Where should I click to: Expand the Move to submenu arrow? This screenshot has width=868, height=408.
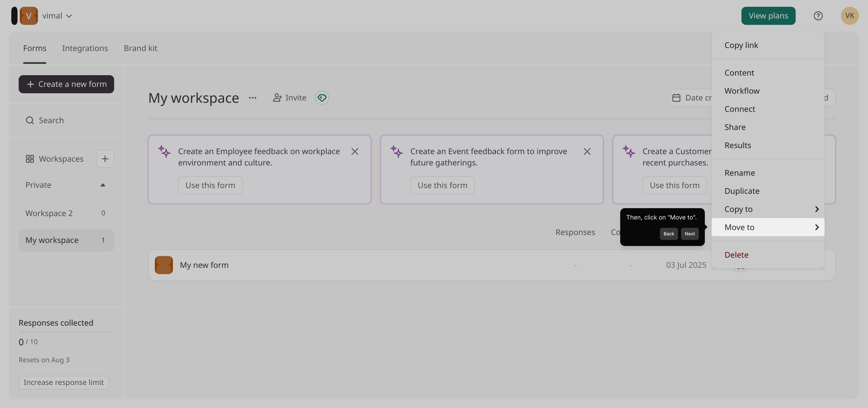(817, 227)
